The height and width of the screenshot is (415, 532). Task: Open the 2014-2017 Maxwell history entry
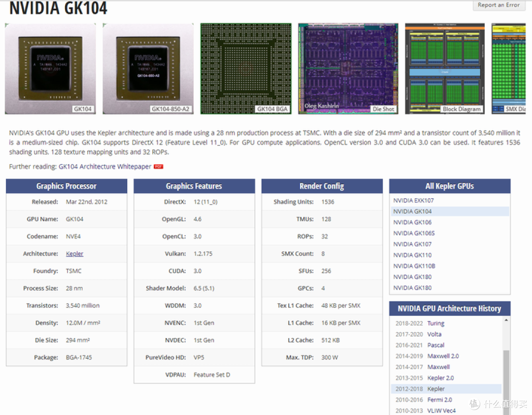(438, 367)
